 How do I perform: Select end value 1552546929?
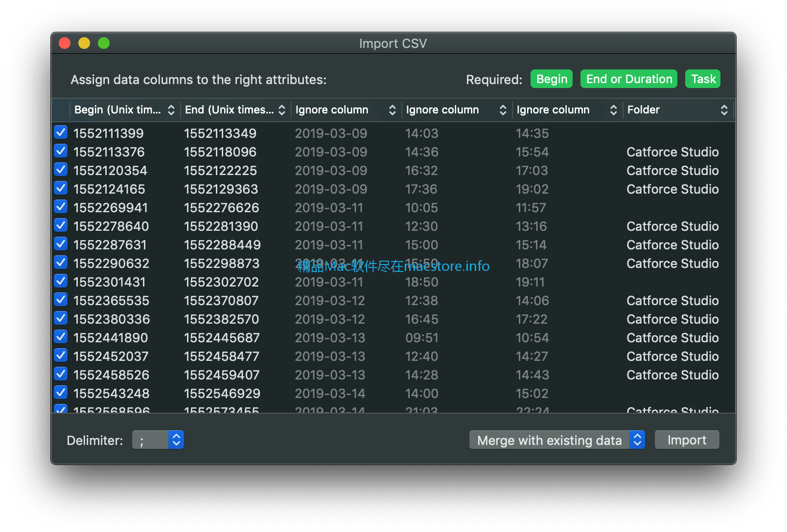[x=222, y=394]
